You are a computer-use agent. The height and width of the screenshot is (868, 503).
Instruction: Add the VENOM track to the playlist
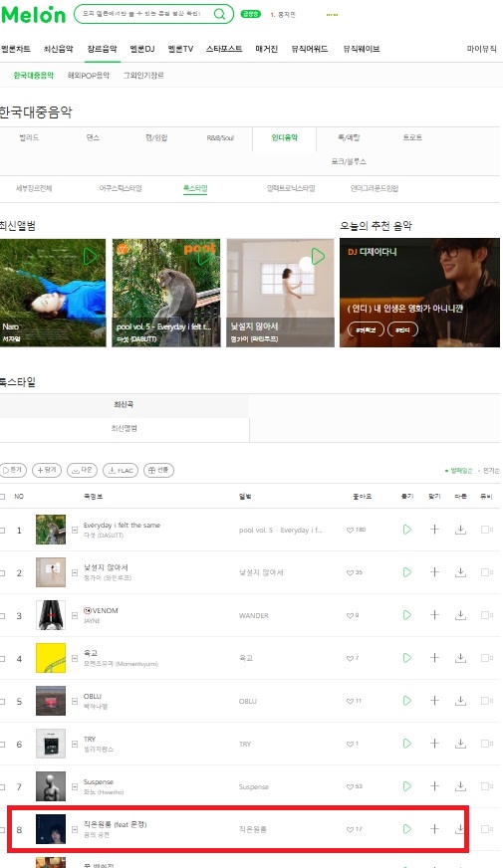point(435,615)
